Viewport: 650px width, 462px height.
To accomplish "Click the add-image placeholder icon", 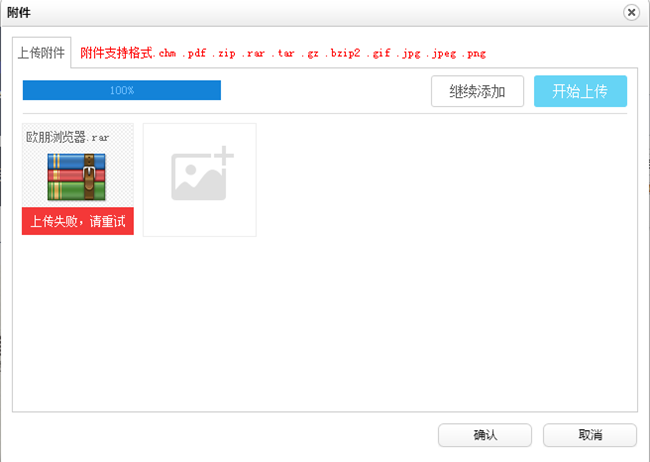I will tap(199, 177).
